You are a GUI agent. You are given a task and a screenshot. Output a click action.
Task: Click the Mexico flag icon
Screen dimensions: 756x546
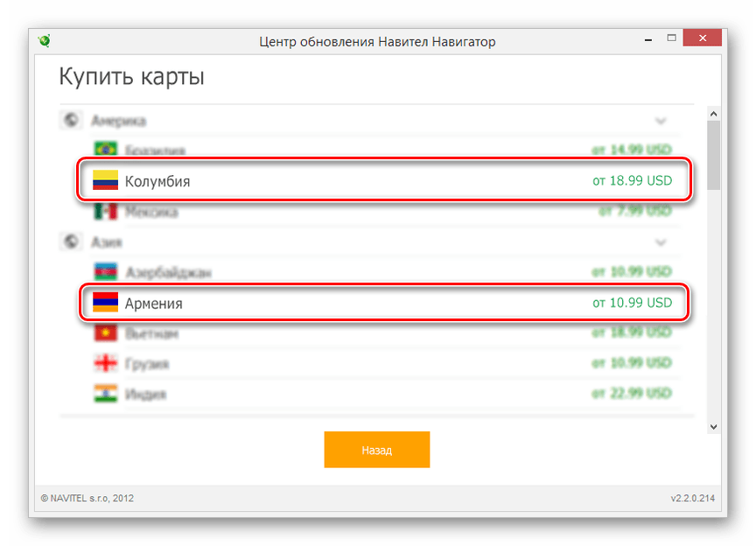(x=106, y=211)
